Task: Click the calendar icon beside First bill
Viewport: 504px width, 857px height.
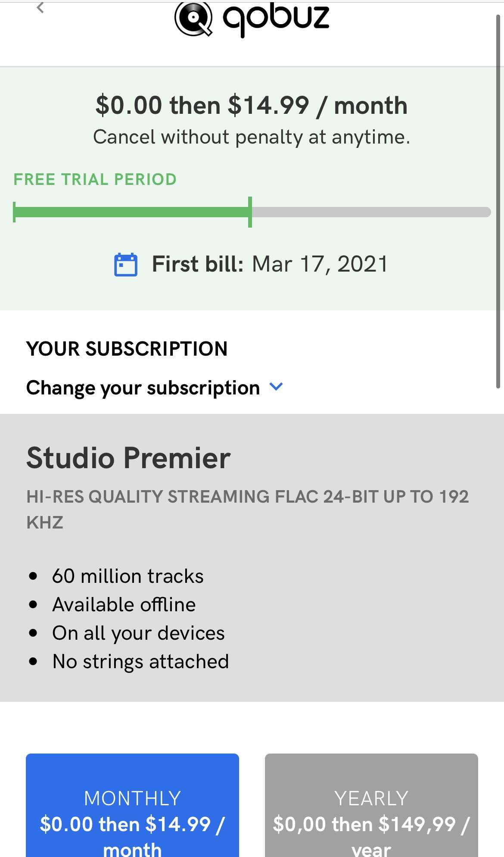Action: coord(125,264)
